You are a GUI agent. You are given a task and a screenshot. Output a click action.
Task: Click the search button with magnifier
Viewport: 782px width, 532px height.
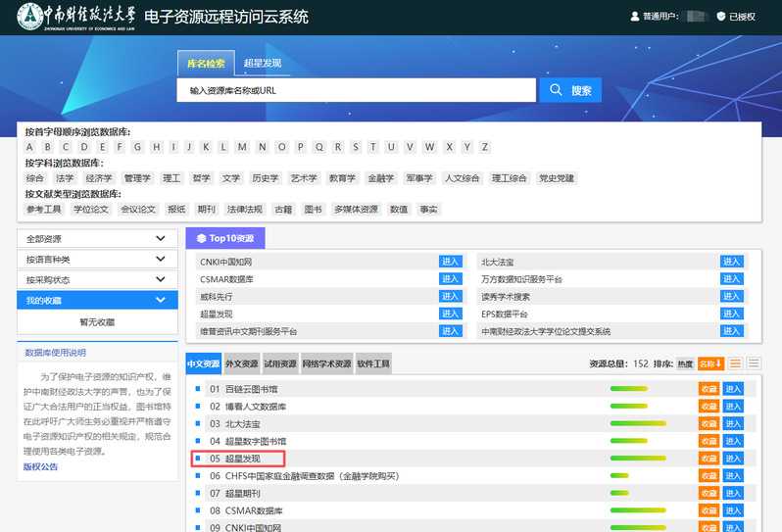pos(569,90)
